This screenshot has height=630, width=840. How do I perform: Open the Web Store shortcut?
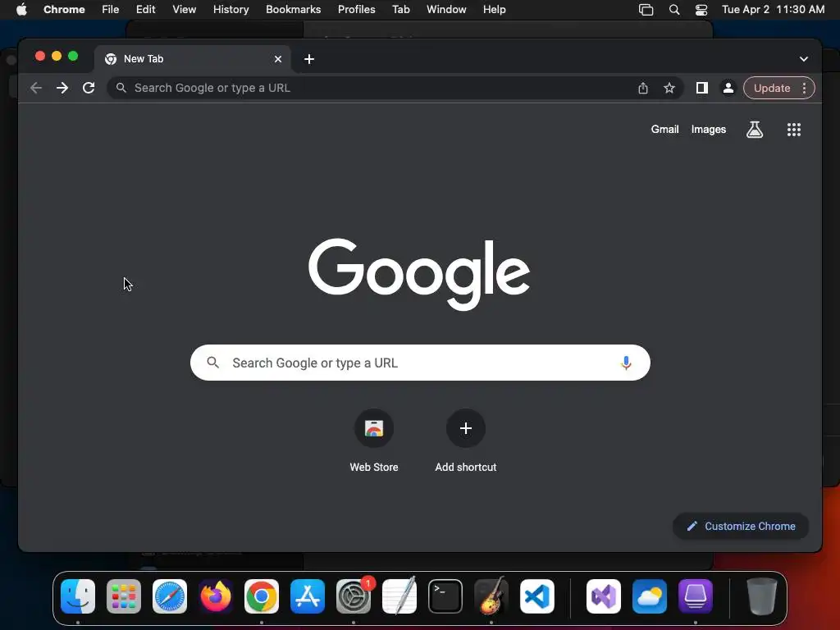coord(374,441)
